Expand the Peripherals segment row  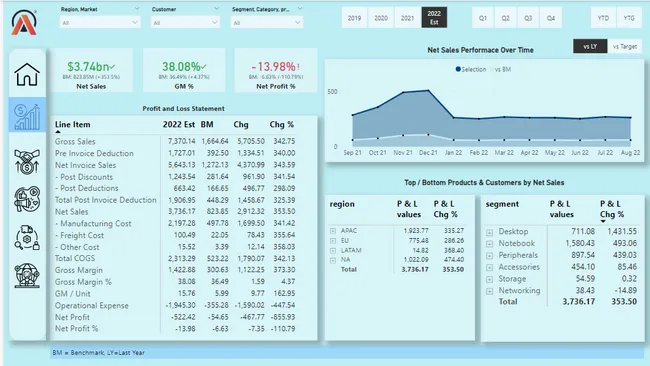[490, 256]
